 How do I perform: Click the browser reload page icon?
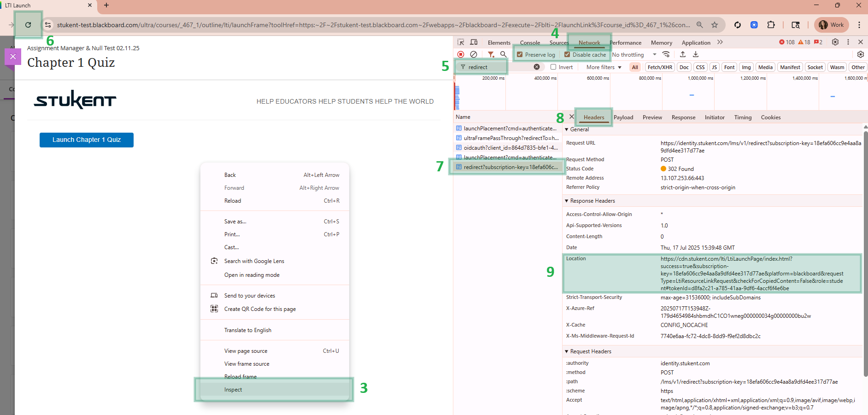tap(28, 25)
